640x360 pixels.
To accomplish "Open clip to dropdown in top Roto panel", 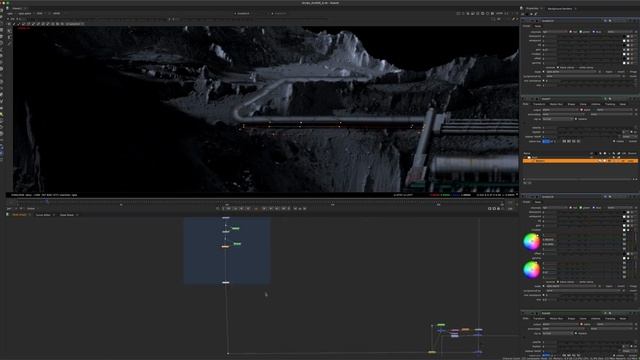I will pos(557,119).
